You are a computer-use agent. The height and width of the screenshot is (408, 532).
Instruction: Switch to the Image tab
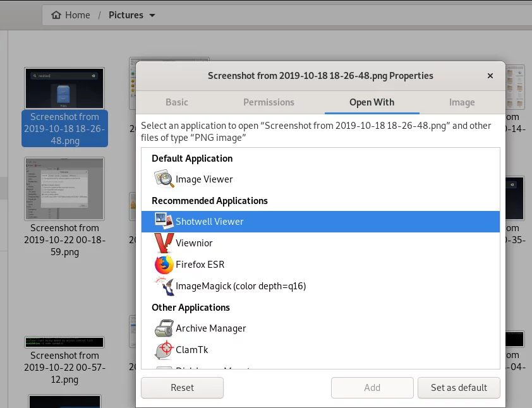pyautogui.click(x=462, y=102)
